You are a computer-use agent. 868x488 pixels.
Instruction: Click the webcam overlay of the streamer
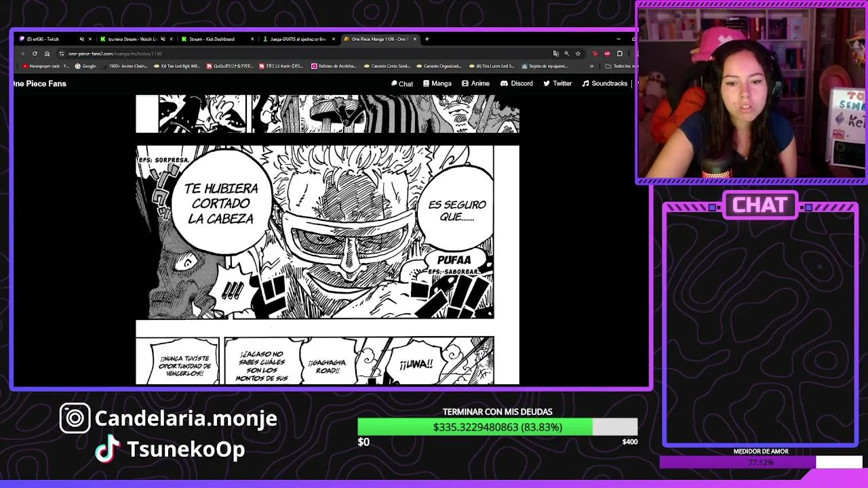(x=751, y=91)
